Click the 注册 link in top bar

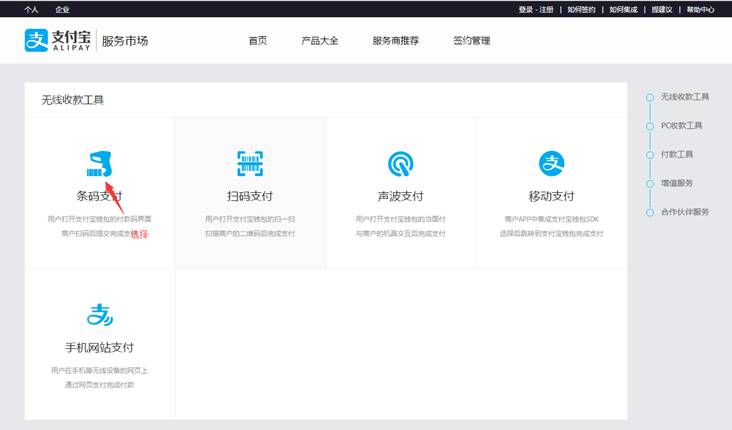(x=546, y=9)
